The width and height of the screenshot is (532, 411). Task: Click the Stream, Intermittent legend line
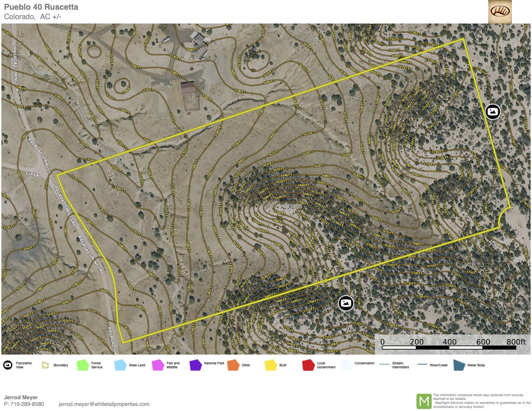(384, 364)
